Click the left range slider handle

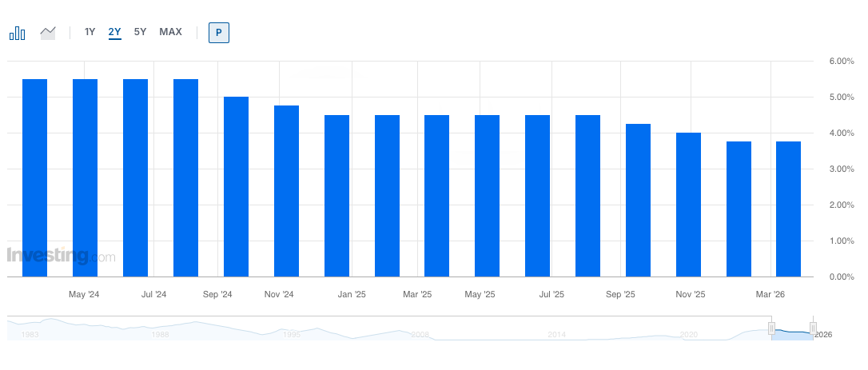[771, 328]
